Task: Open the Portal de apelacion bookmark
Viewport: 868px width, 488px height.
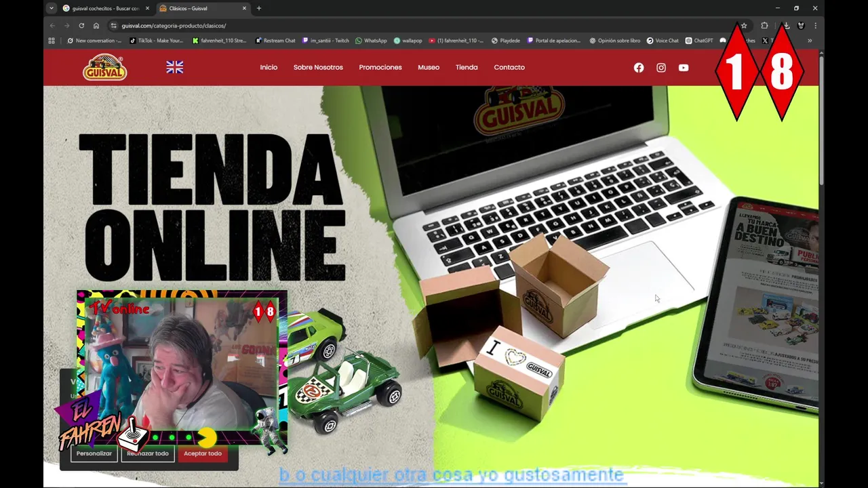Action: tap(554, 41)
